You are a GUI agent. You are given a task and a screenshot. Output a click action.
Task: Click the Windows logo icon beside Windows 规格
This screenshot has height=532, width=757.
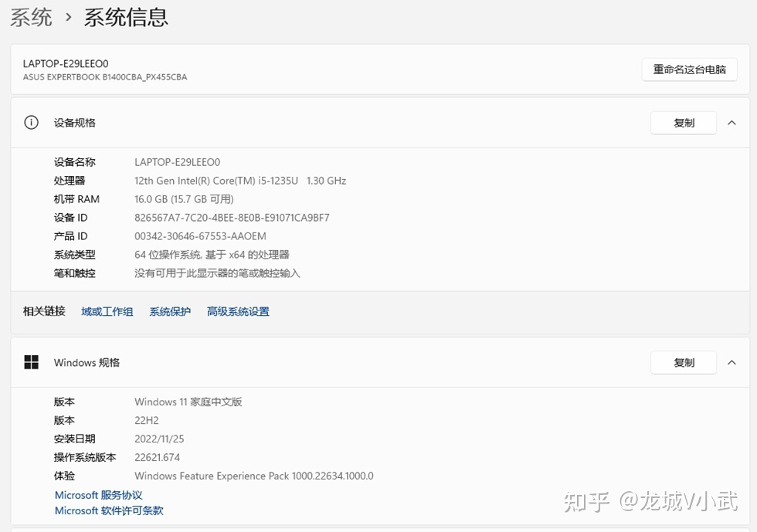tap(32, 362)
